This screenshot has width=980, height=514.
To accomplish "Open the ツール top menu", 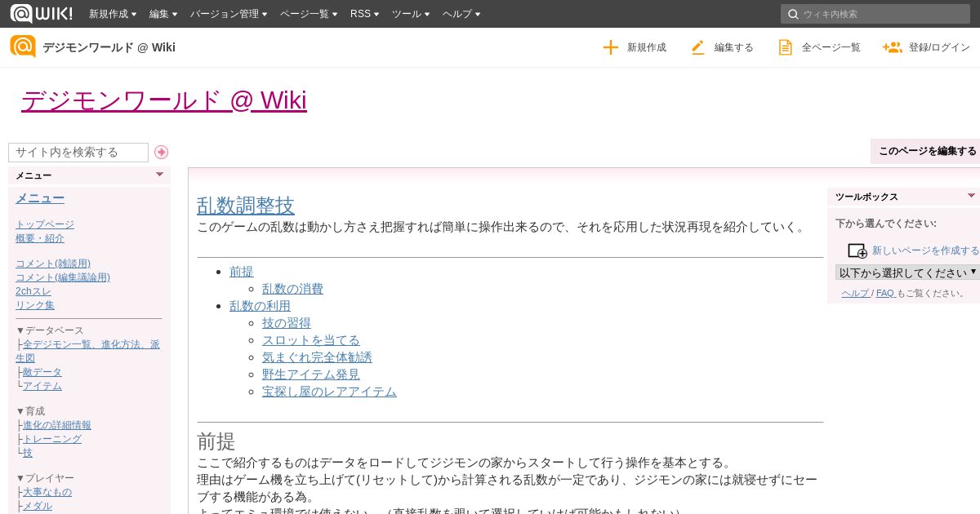I will [412, 14].
